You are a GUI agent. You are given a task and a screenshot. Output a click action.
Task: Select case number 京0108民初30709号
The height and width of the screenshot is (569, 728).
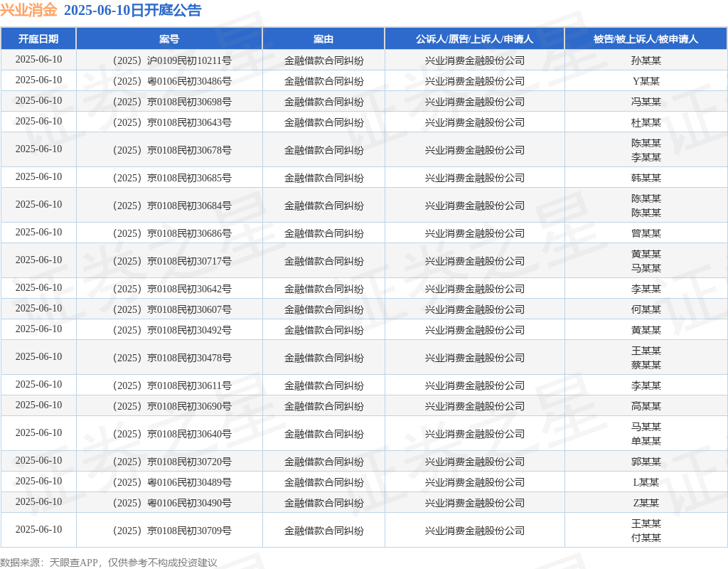click(x=172, y=531)
